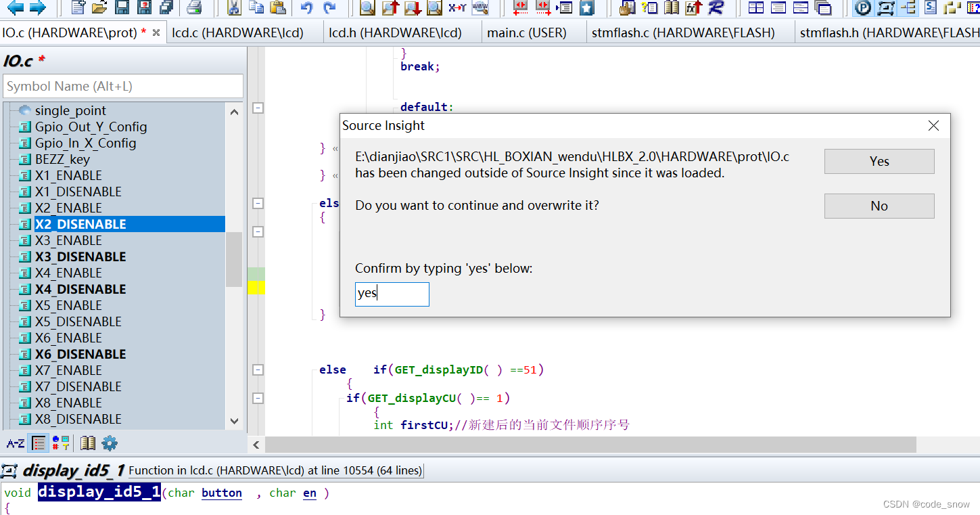Sort symbols alphabetically with A-Z button
Viewport: 980px width, 515px height.
click(15, 443)
